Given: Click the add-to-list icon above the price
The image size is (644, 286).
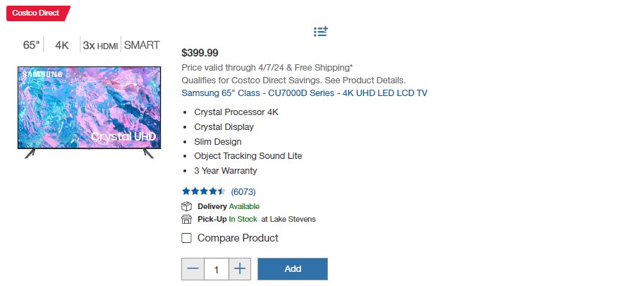Looking at the screenshot, I should point(320,31).
